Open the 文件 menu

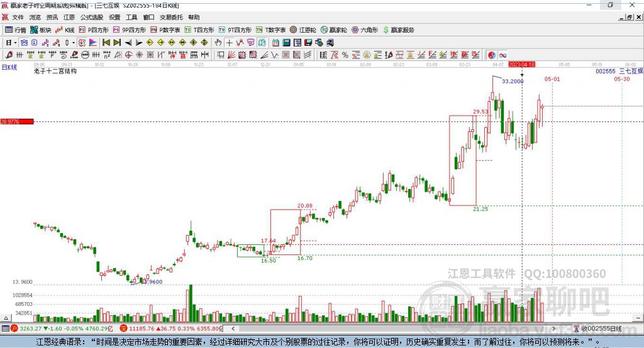(18, 17)
